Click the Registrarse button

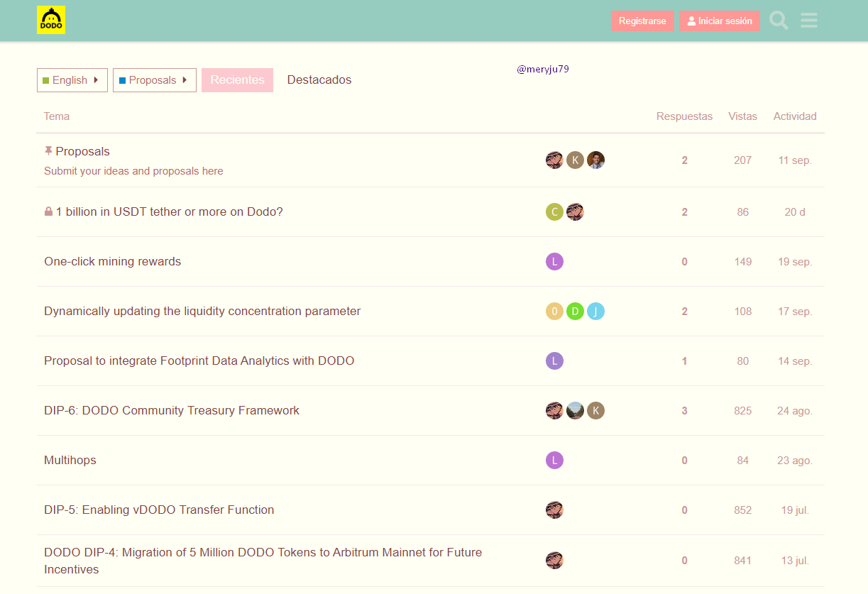pyautogui.click(x=642, y=21)
